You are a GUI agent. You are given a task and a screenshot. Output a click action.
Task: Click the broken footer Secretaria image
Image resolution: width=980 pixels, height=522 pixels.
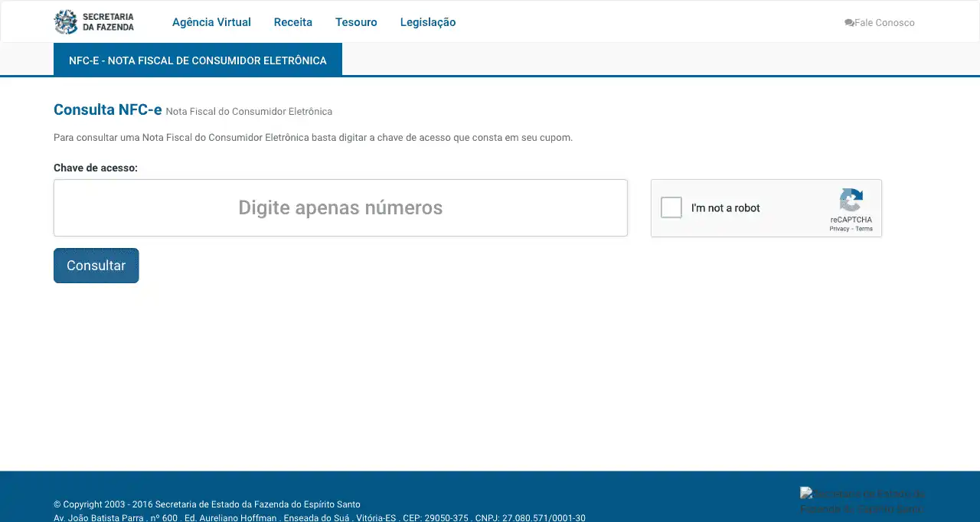[x=862, y=501]
